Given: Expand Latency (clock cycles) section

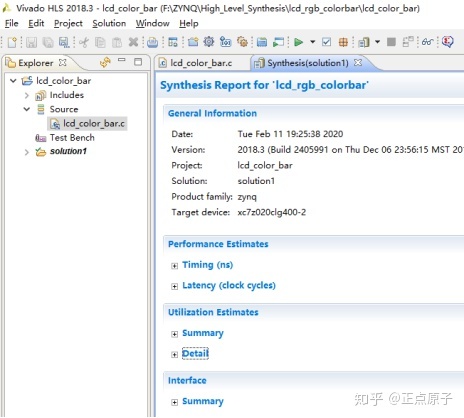Looking at the screenshot, I should point(174,286).
